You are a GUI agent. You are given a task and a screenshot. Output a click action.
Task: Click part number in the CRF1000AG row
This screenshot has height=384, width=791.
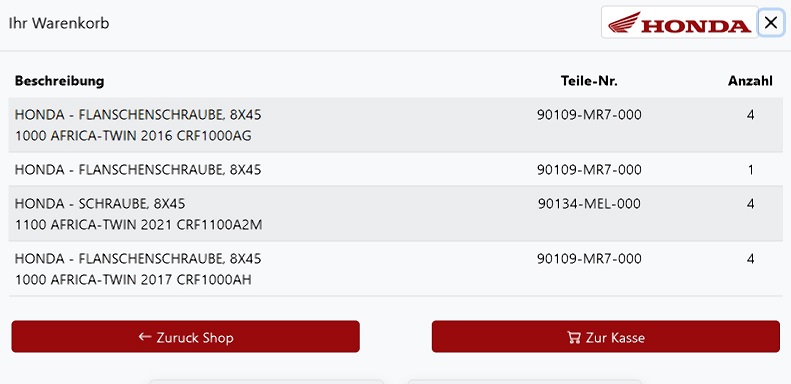coord(589,115)
